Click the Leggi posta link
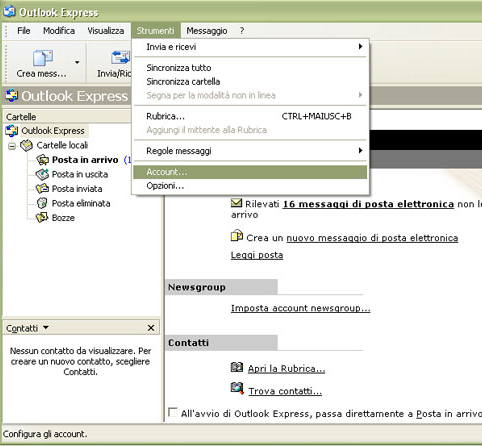This screenshot has width=482, height=446. [x=257, y=255]
